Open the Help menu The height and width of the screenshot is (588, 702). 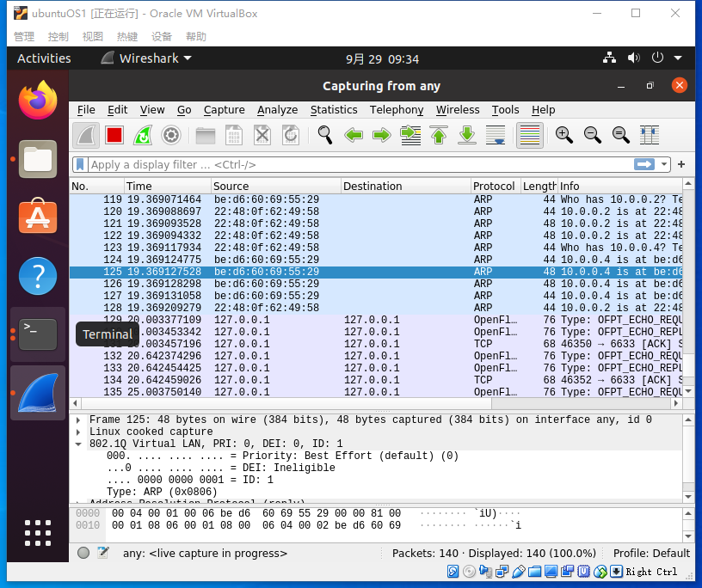click(x=544, y=110)
